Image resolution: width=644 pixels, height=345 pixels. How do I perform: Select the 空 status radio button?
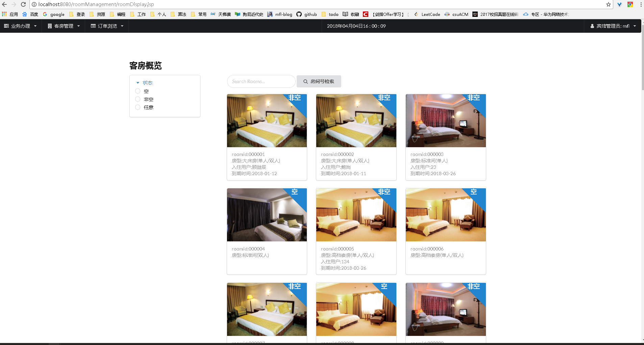tap(138, 91)
